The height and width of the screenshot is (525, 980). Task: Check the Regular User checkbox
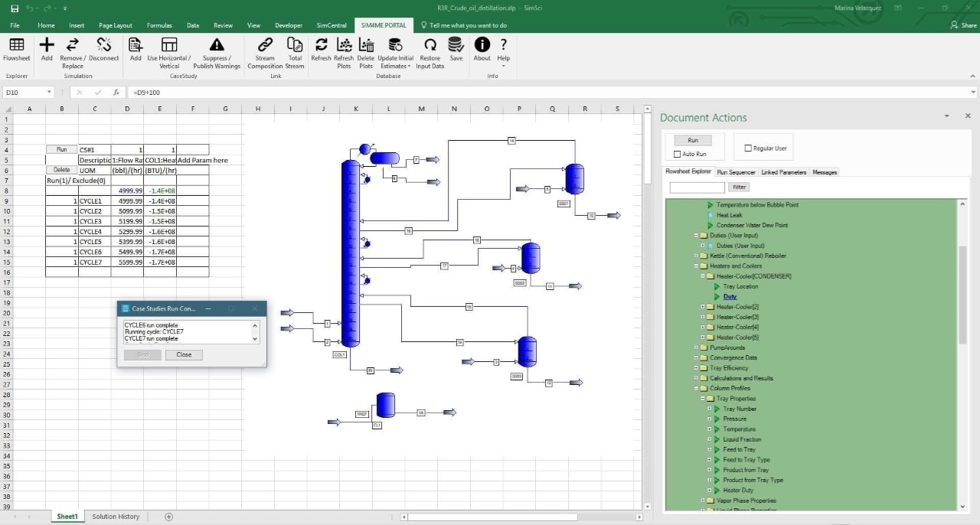click(x=748, y=148)
